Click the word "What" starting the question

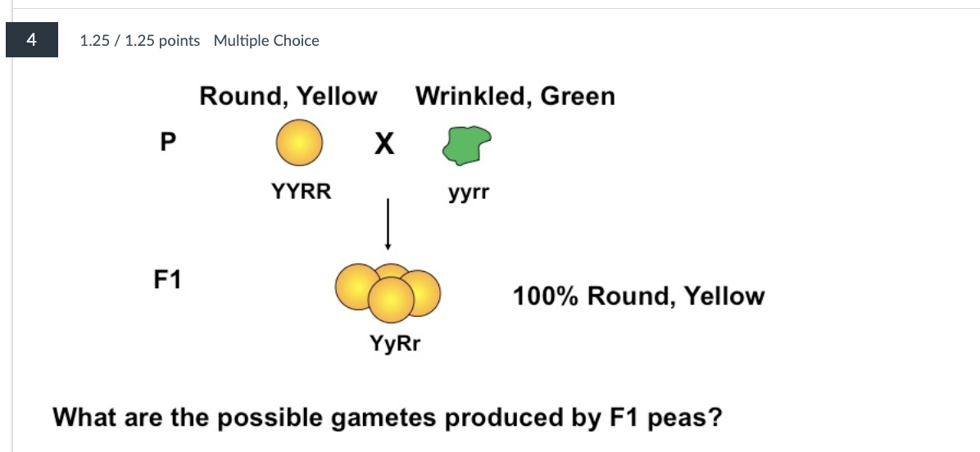tap(81, 418)
